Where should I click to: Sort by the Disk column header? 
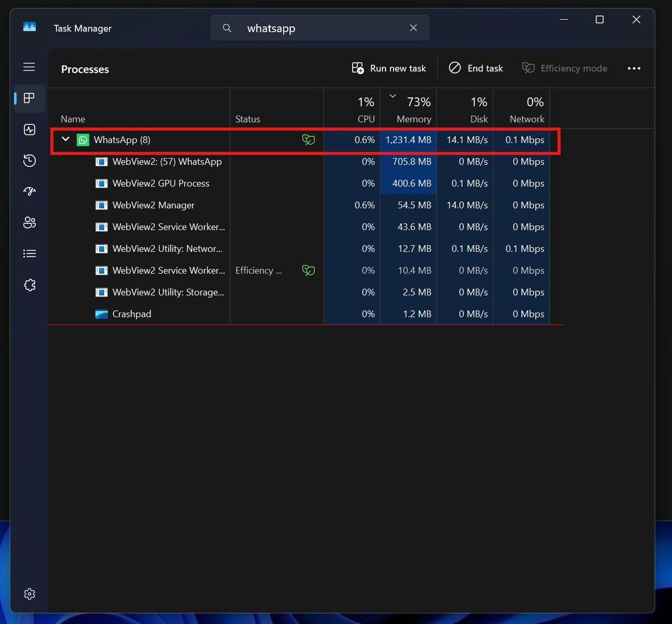pos(465,109)
